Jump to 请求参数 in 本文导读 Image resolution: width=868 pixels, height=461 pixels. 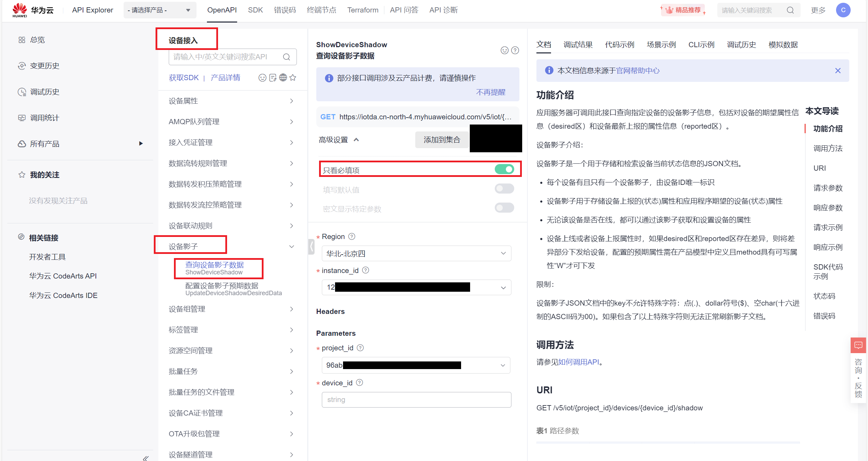click(828, 188)
